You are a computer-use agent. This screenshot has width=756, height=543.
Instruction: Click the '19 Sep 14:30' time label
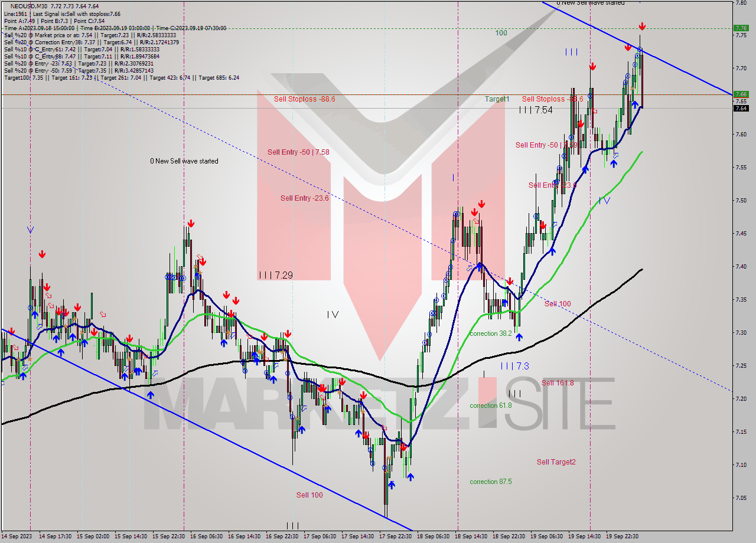(x=585, y=537)
